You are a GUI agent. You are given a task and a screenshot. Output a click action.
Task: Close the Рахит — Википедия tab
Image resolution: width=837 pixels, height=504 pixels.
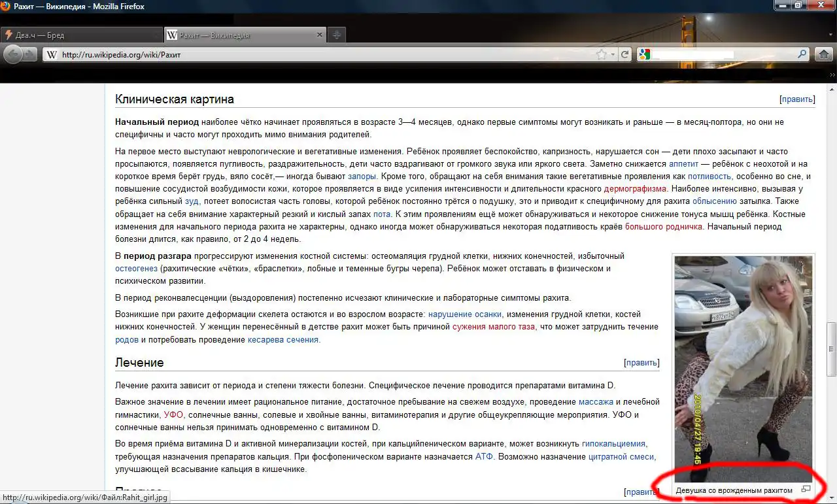coord(318,35)
